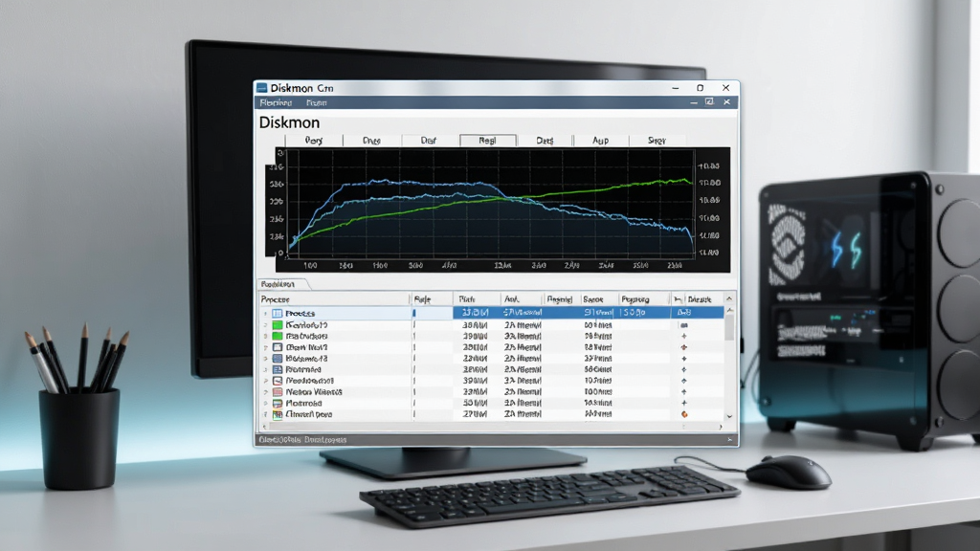The width and height of the screenshot is (980, 551).
Task: Open the Flaoring menu in the menu bar
Action: (276, 102)
